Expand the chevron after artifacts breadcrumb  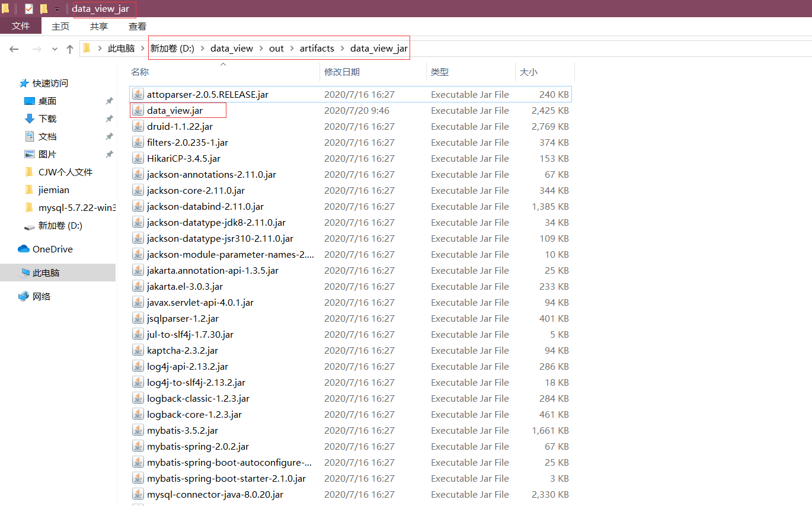coord(343,49)
